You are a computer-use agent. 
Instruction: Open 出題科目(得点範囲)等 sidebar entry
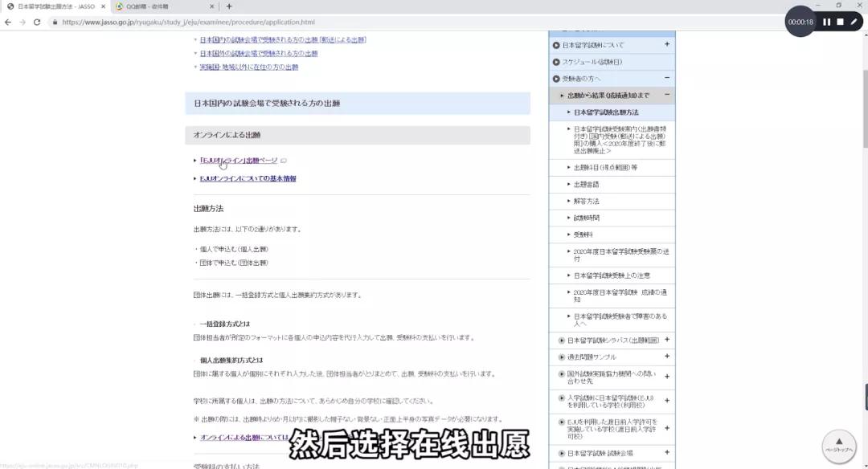click(605, 168)
